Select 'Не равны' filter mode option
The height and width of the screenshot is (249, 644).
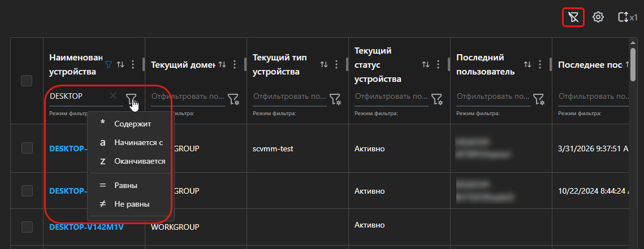tap(131, 204)
